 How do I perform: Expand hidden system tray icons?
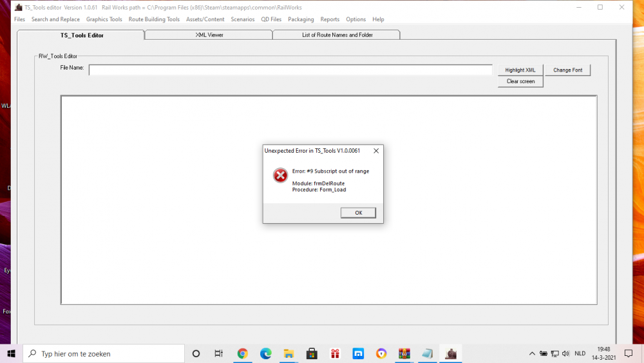click(532, 353)
